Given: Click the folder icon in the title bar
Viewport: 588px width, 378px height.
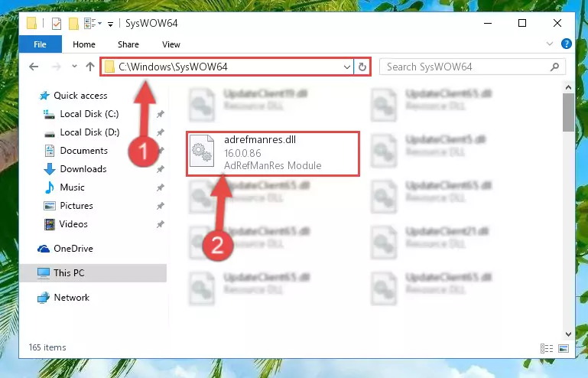Looking at the screenshot, I should [x=32, y=23].
